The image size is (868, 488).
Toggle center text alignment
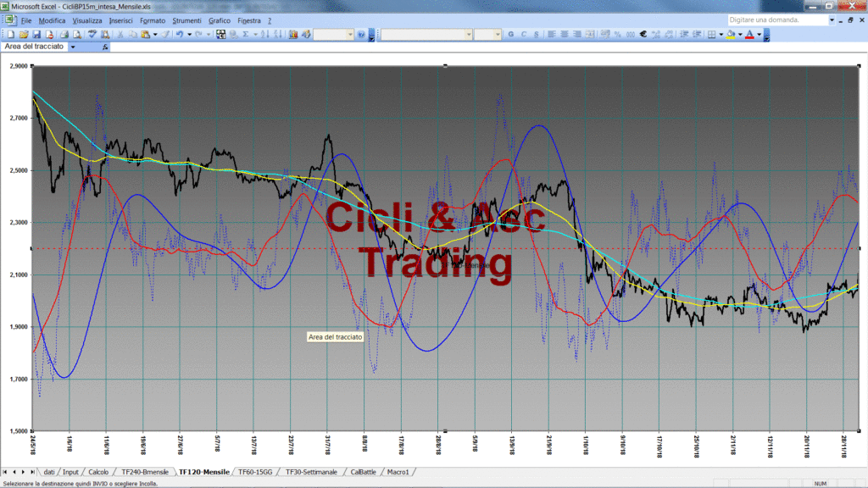[x=564, y=34]
